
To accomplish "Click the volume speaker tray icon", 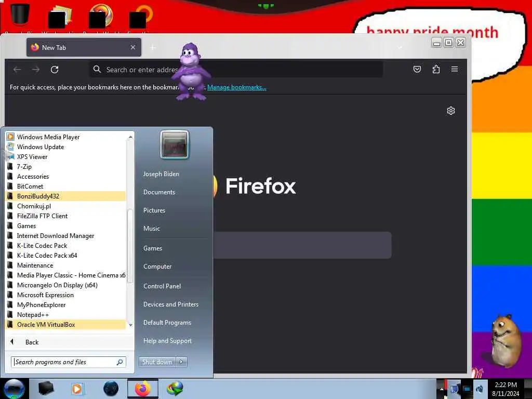I will (479, 389).
